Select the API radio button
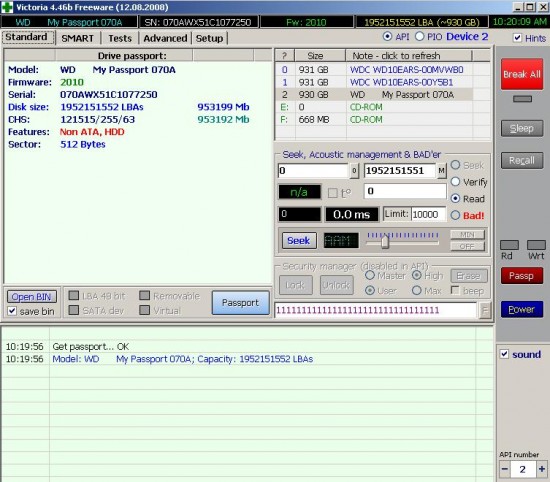Screen dimensions: 550x482 click(x=387, y=36)
